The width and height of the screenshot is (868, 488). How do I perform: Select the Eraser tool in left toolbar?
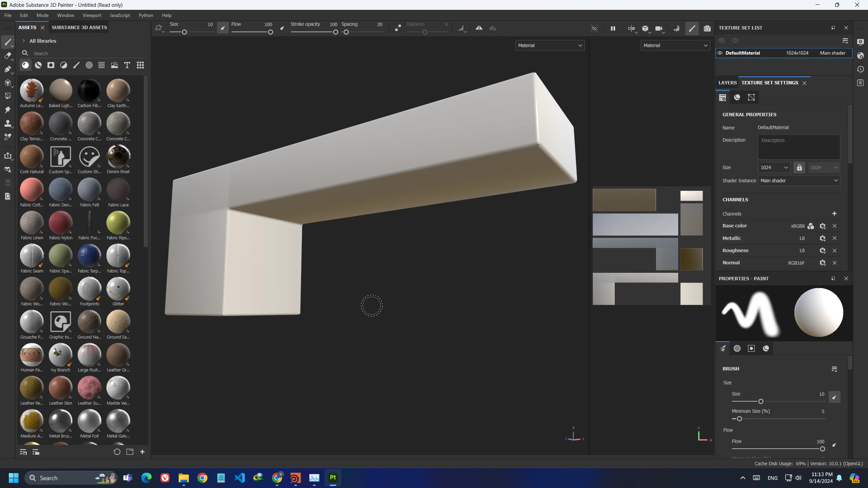7,56
